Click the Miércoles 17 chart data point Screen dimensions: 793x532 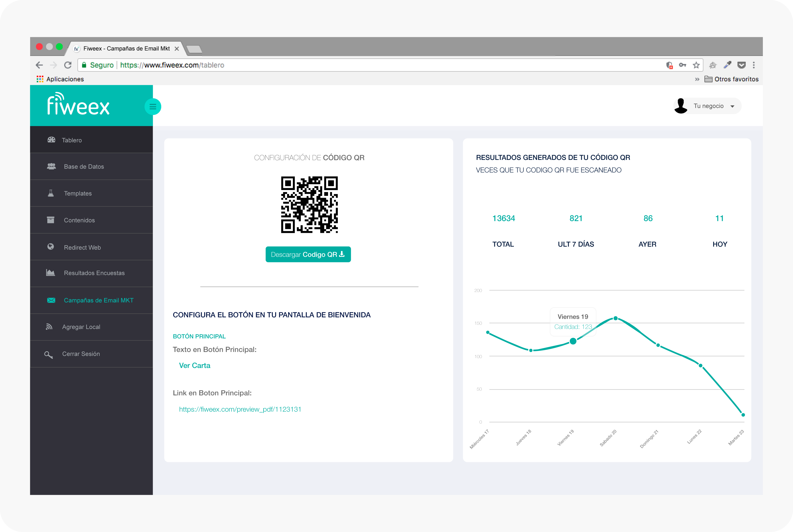coord(488,332)
